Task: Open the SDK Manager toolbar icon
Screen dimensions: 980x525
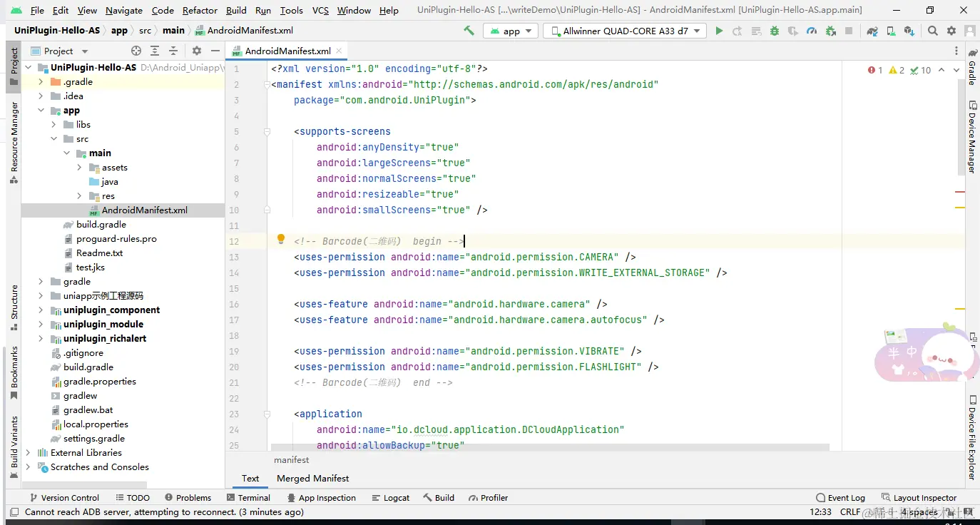Action: coord(909,31)
